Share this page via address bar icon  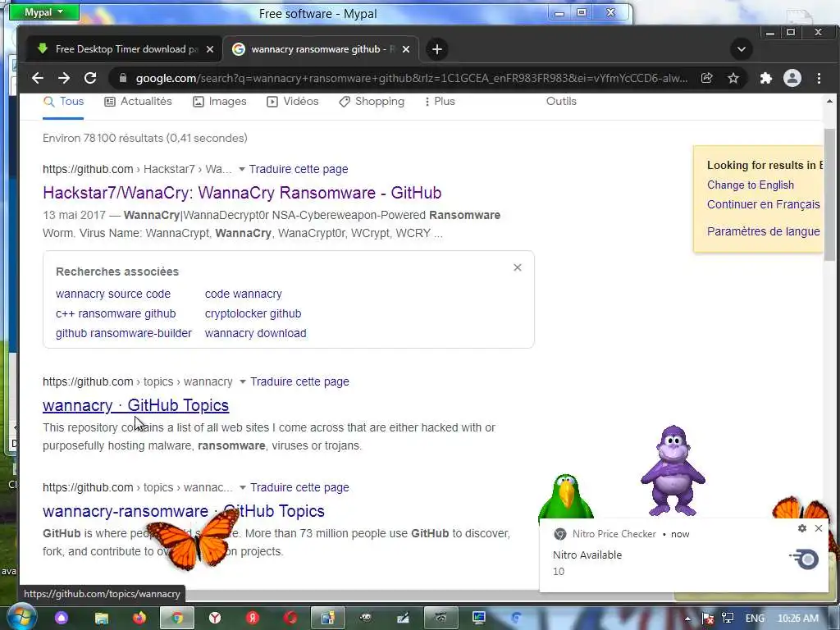707,78
